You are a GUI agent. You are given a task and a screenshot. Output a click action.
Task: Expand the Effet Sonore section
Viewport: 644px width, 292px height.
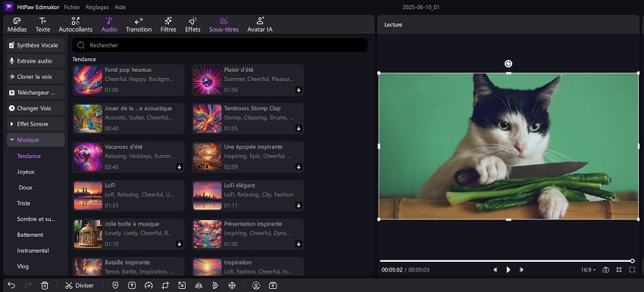point(36,124)
